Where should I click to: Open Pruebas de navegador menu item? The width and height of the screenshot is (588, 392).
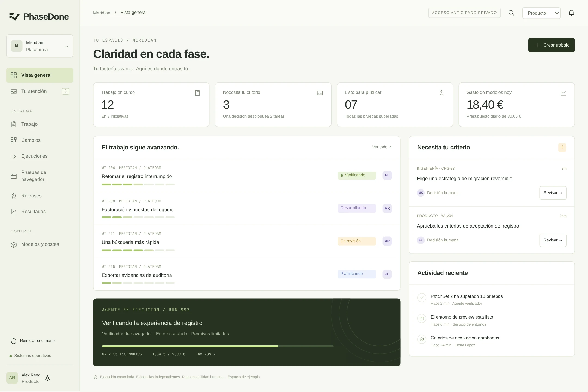(40, 176)
